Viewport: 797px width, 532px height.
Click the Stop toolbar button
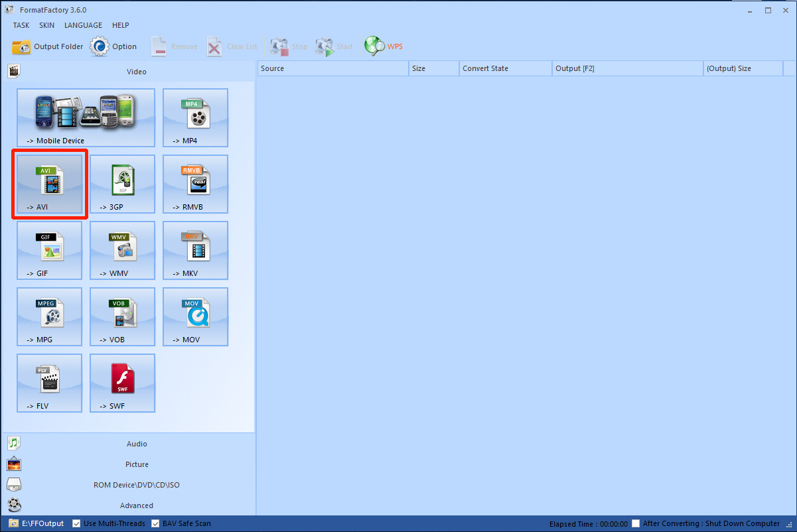(x=289, y=46)
